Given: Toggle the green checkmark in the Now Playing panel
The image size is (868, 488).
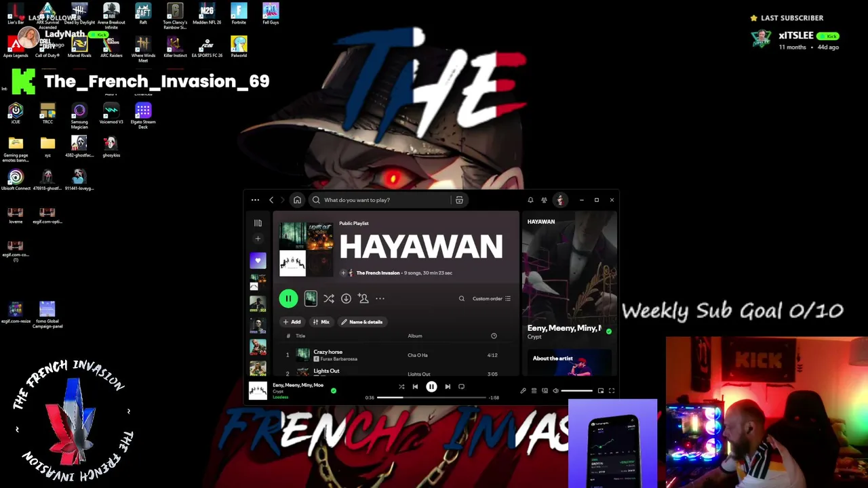Looking at the screenshot, I should pyautogui.click(x=608, y=331).
